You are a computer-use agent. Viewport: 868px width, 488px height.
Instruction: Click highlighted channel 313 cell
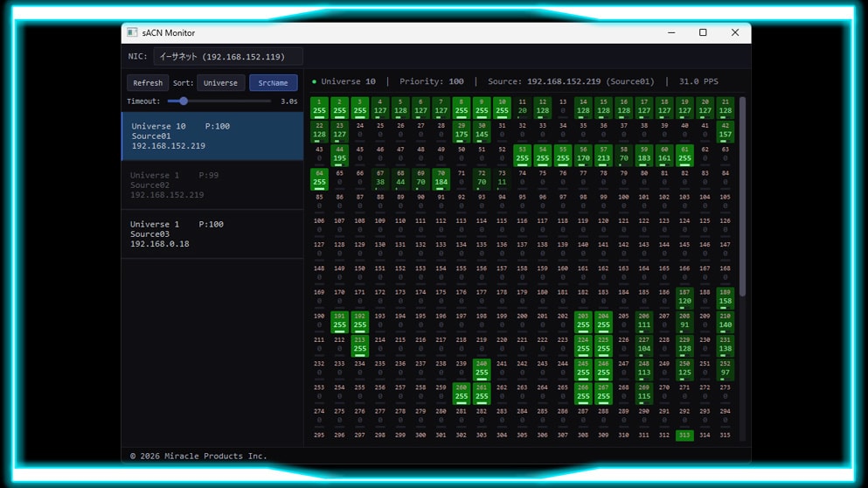(x=684, y=435)
